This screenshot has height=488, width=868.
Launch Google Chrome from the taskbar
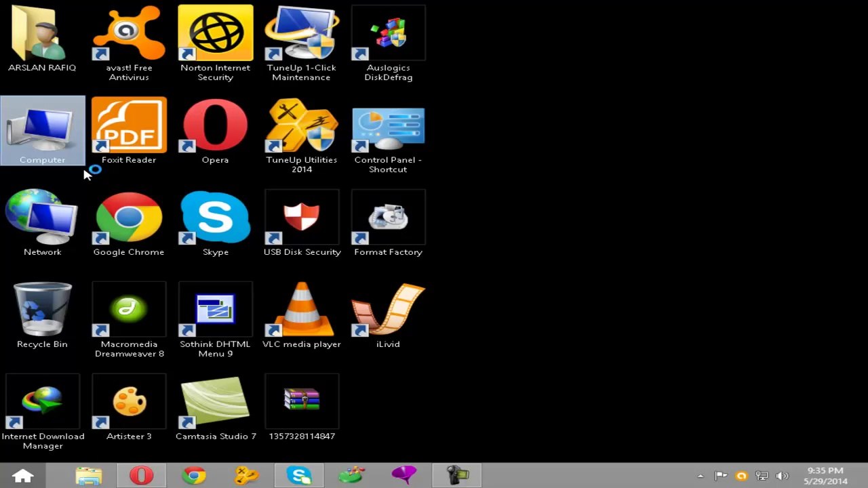tap(194, 476)
